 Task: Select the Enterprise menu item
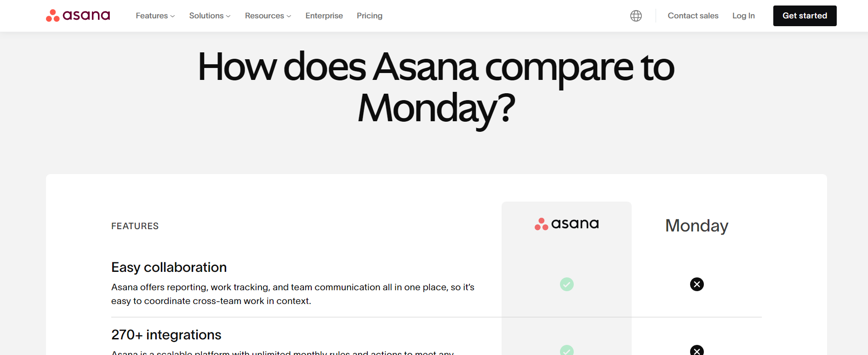pos(324,15)
